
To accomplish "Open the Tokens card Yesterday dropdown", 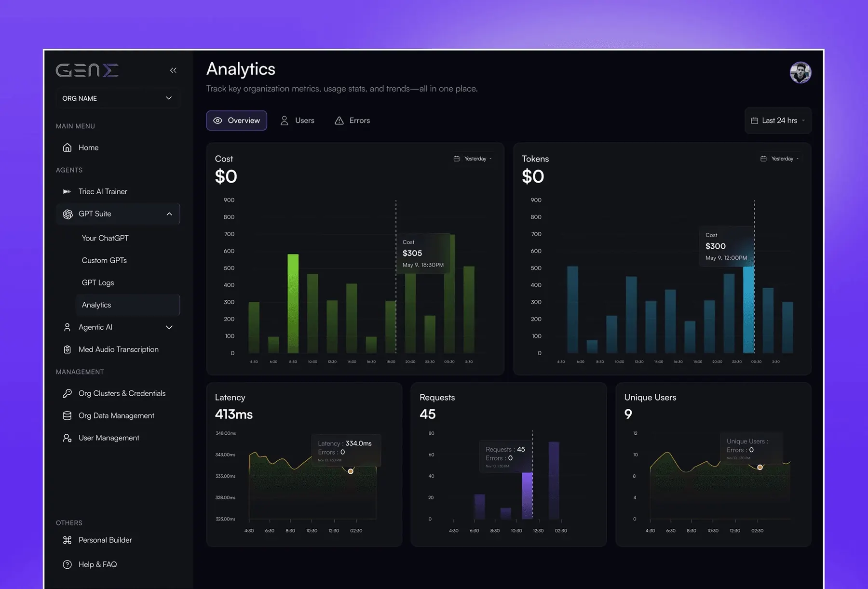I will tap(779, 159).
